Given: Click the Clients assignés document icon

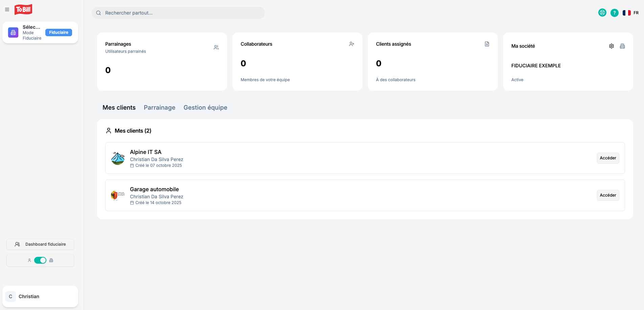Looking at the screenshot, I should 487,44.
